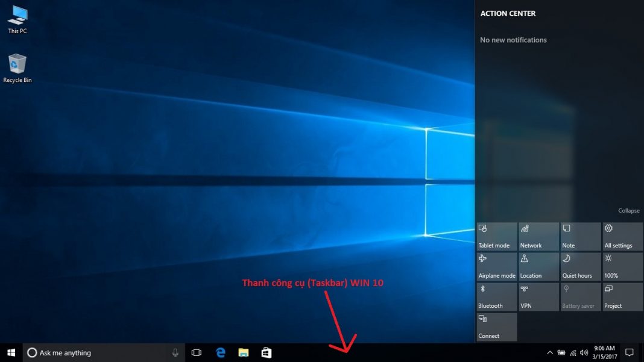
Task: Select the Recycle Bin desktop icon
Action: tap(16, 63)
